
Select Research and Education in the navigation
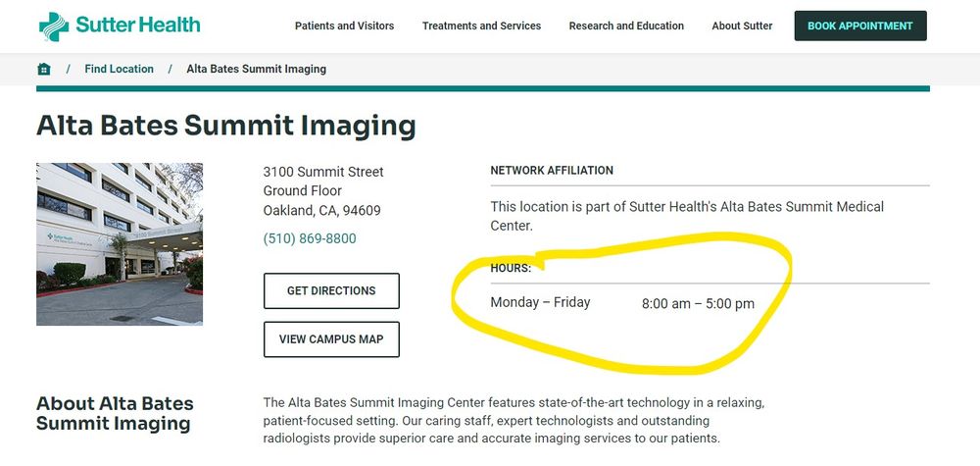(626, 26)
